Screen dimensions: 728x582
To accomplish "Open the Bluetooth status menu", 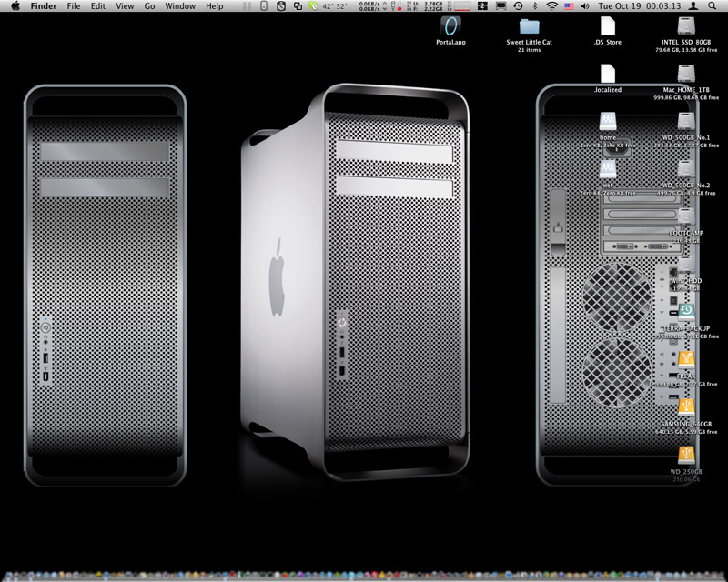I will point(534,6).
